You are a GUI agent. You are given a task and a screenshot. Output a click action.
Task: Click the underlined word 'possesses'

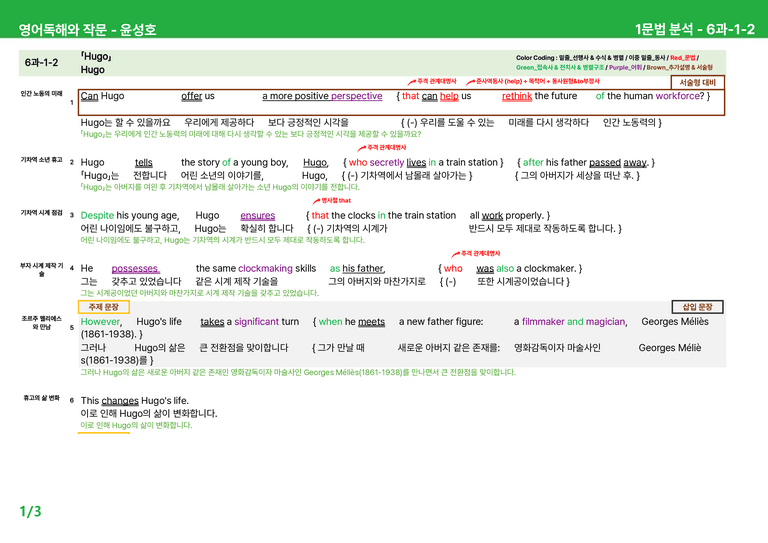tap(135, 268)
